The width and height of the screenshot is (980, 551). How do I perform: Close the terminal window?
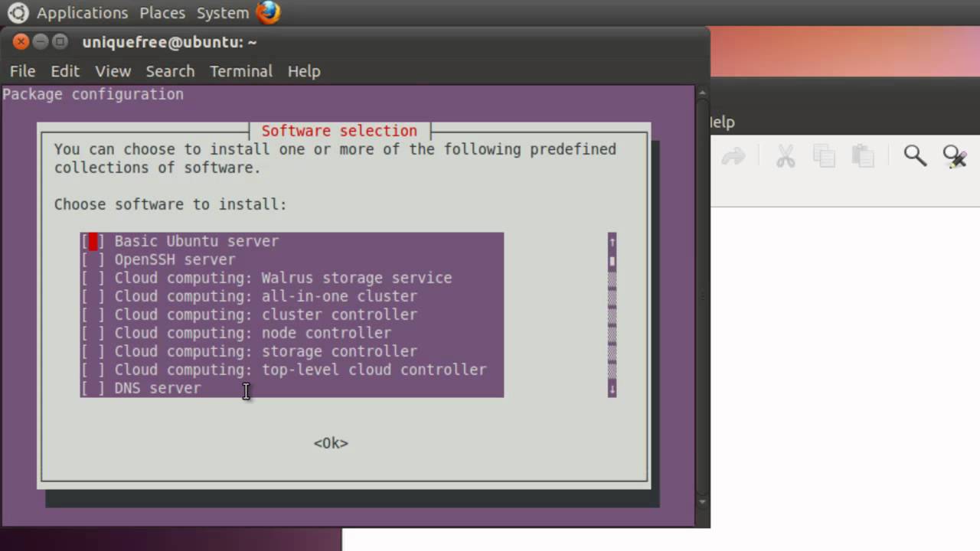(x=21, y=42)
